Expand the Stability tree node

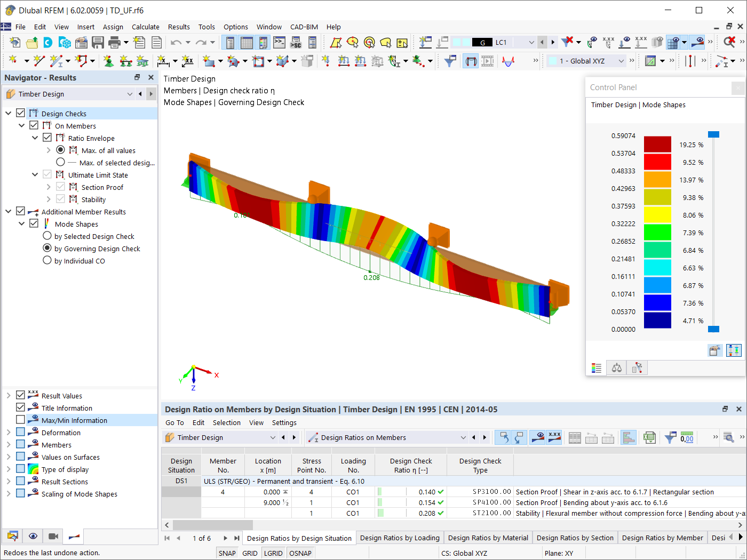coord(49,199)
